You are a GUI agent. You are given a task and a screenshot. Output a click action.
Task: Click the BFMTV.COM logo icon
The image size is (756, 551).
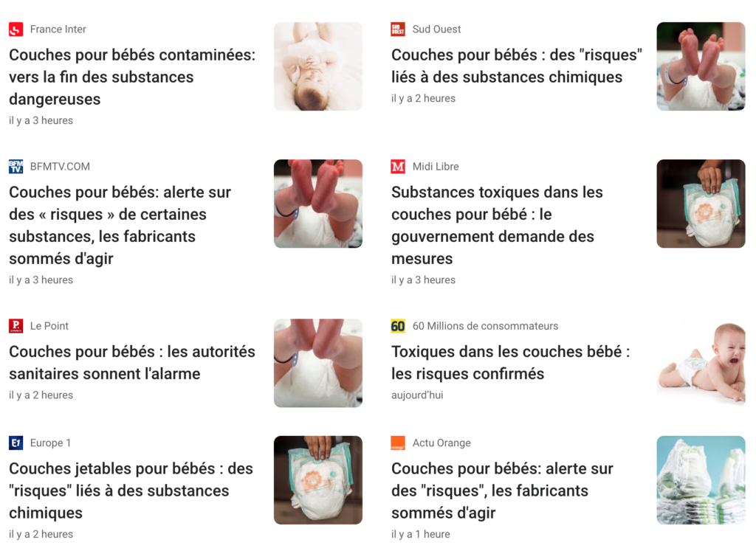point(16,167)
